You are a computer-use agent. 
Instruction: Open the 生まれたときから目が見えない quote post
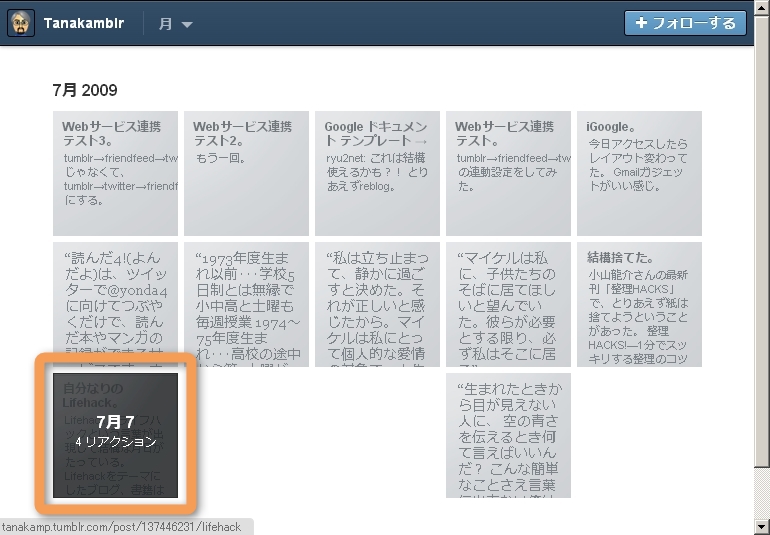[508, 435]
